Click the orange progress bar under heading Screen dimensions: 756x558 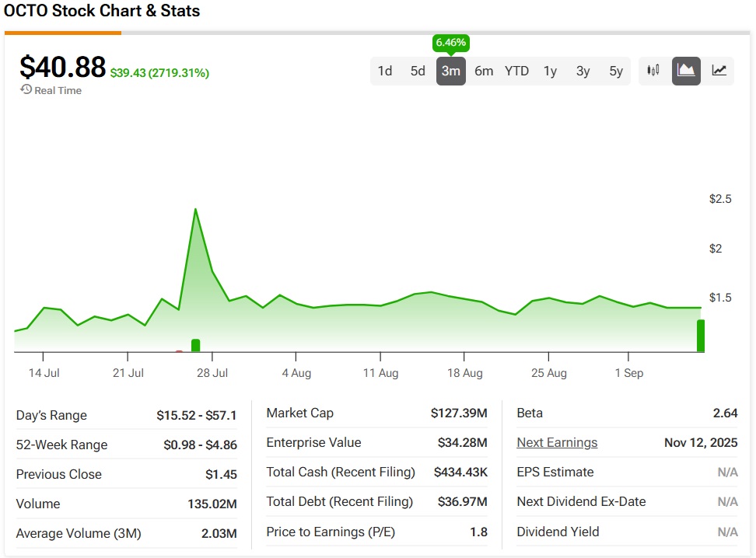tap(62, 33)
